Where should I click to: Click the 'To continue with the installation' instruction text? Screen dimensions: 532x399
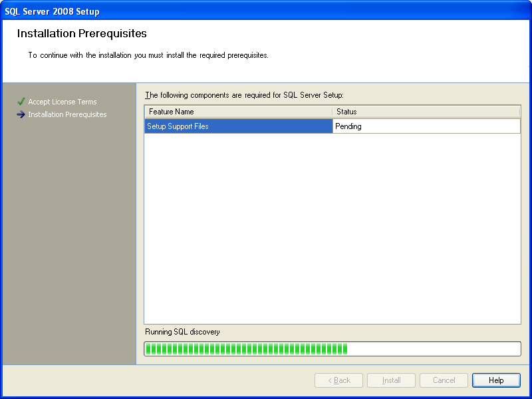tap(148, 55)
